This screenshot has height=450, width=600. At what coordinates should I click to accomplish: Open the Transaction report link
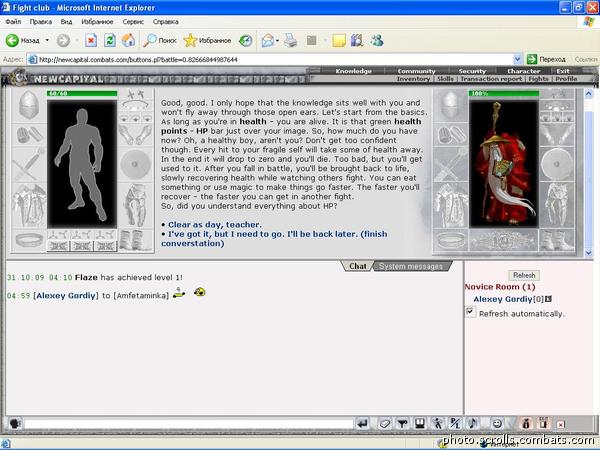tap(491, 78)
